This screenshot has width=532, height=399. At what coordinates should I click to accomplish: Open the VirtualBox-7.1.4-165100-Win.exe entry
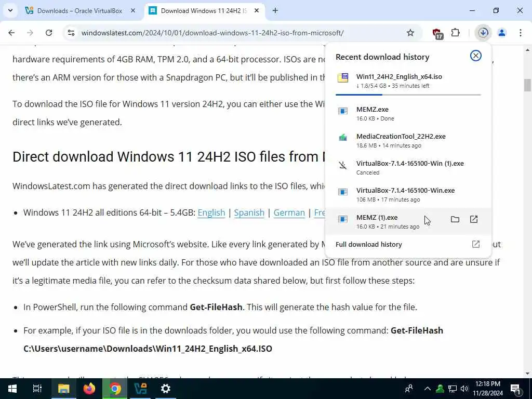[x=408, y=195]
